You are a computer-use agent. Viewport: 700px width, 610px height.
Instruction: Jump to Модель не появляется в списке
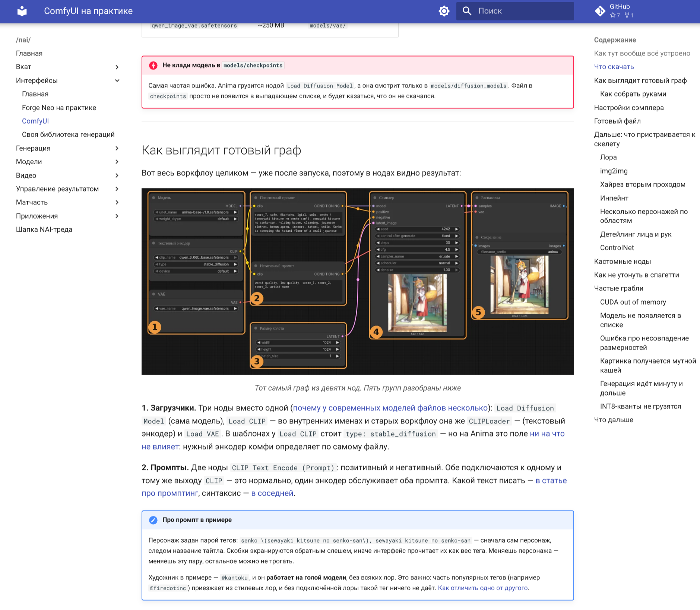(x=640, y=320)
